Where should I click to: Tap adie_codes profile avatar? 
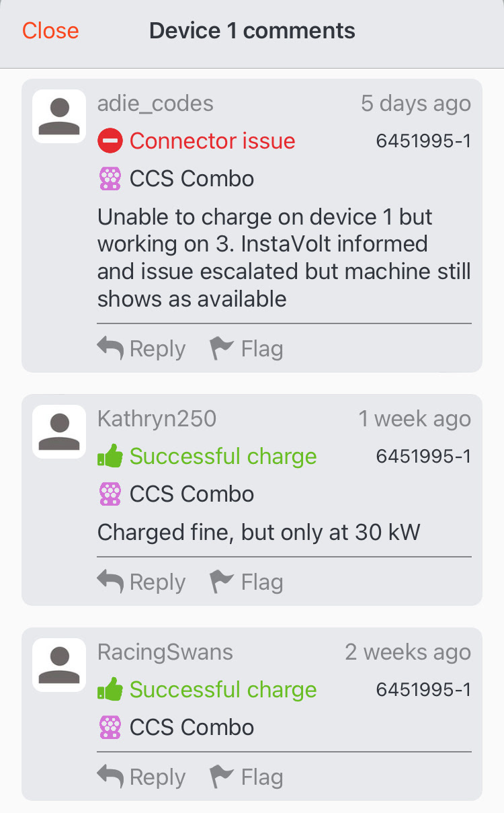59,116
